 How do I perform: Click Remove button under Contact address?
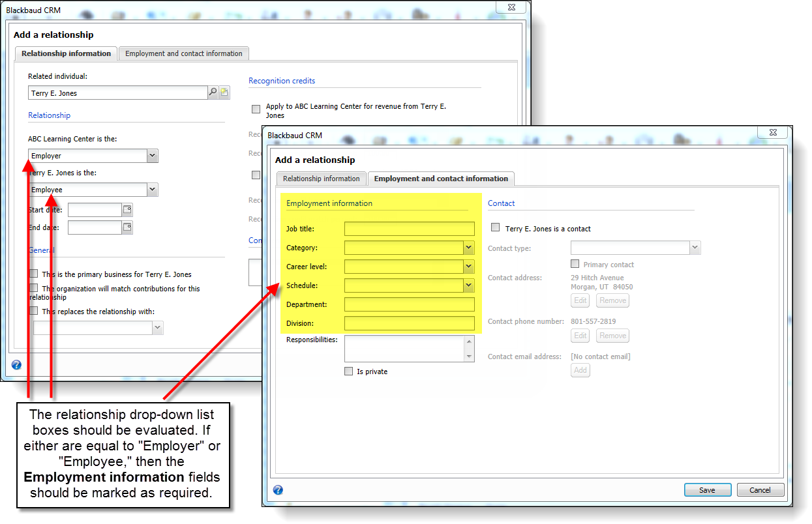point(612,300)
